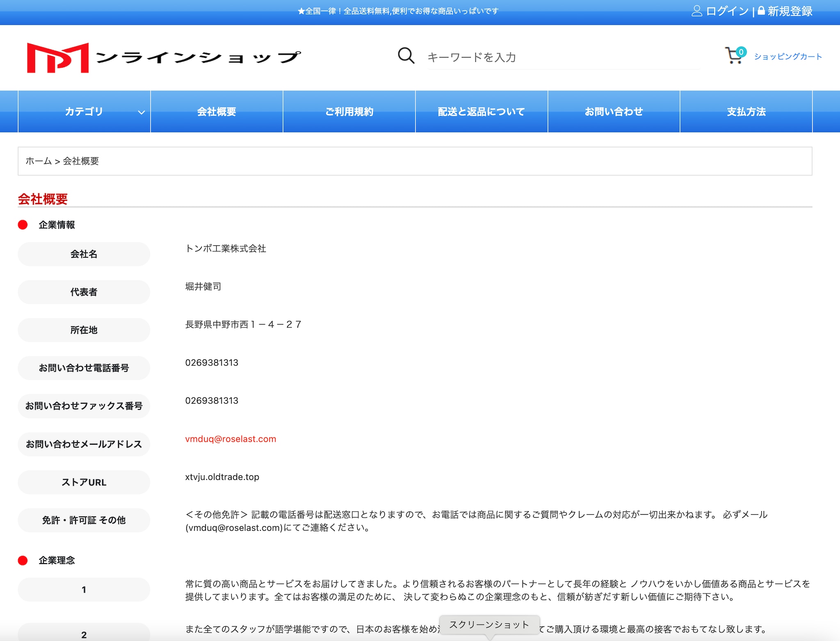The width and height of the screenshot is (840, 641).
Task: Click the pill numbered 1 under 企業理念
Action: pos(84,589)
